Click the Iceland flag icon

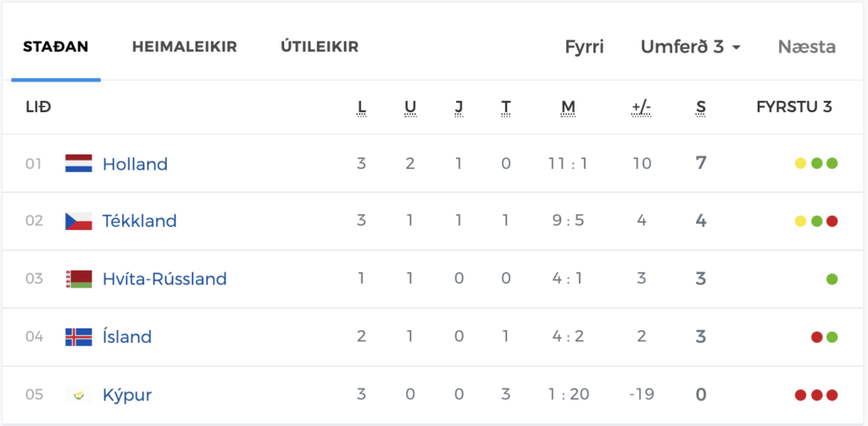79,337
